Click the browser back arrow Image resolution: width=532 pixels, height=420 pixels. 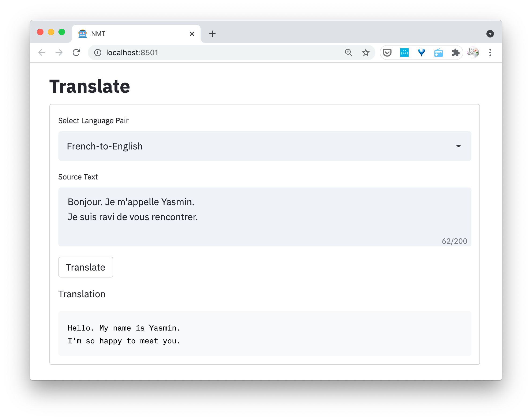42,52
